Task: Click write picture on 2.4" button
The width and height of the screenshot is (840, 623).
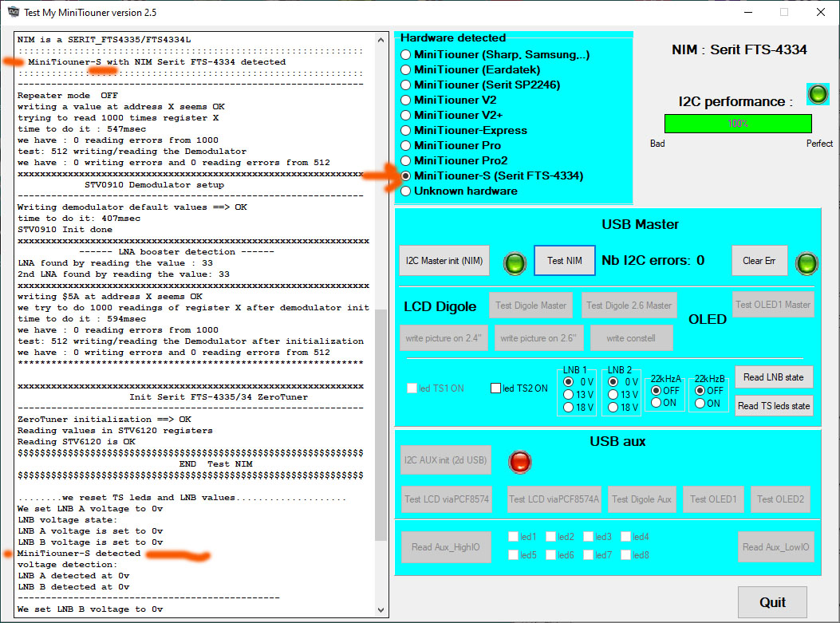Action: pyautogui.click(x=444, y=338)
